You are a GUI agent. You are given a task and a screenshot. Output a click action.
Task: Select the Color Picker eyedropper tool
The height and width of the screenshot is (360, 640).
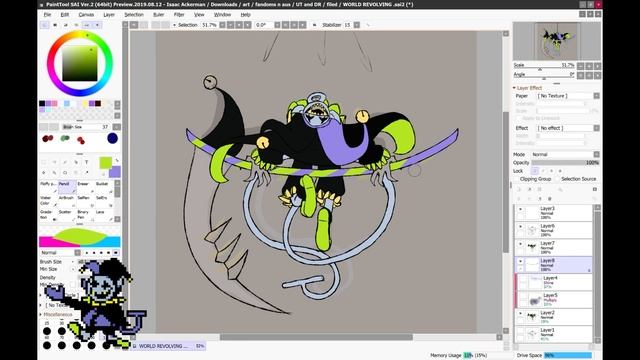pyautogui.click(x=87, y=172)
